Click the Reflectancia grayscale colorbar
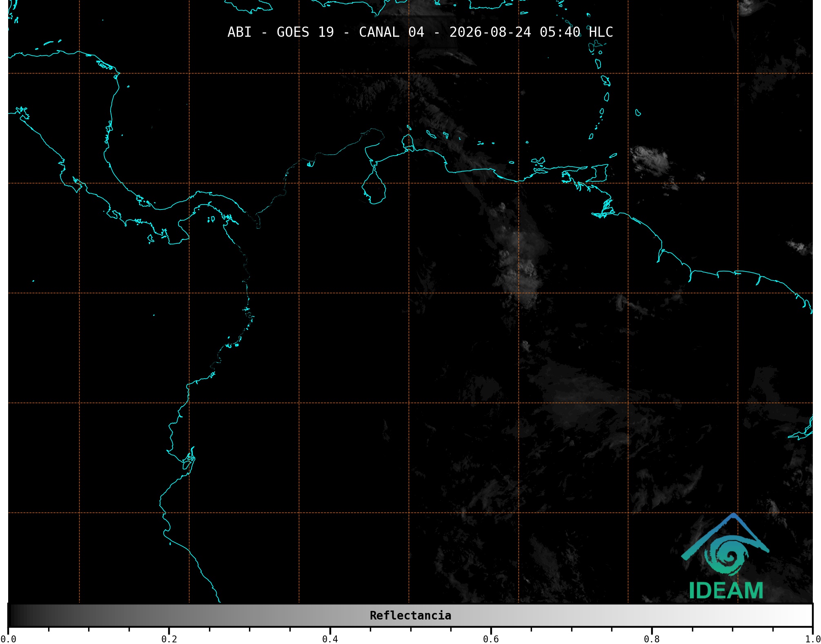The image size is (821, 644). coord(410,615)
